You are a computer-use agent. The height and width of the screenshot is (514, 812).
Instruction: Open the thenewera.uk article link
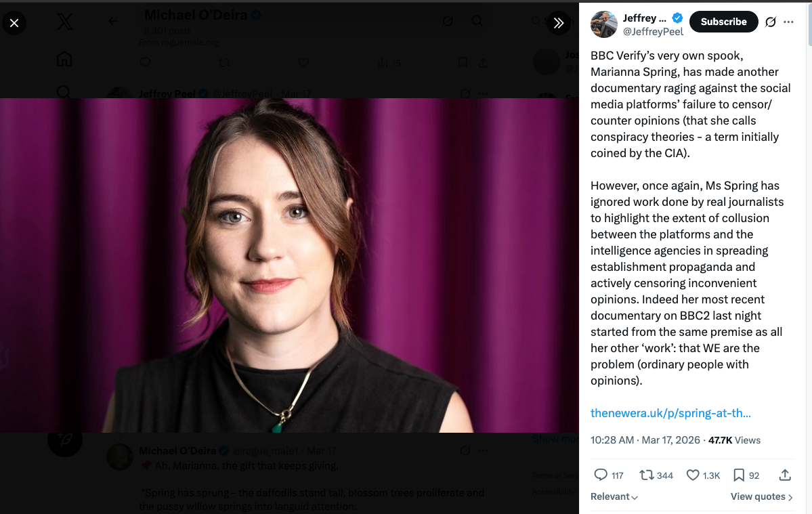click(x=670, y=413)
